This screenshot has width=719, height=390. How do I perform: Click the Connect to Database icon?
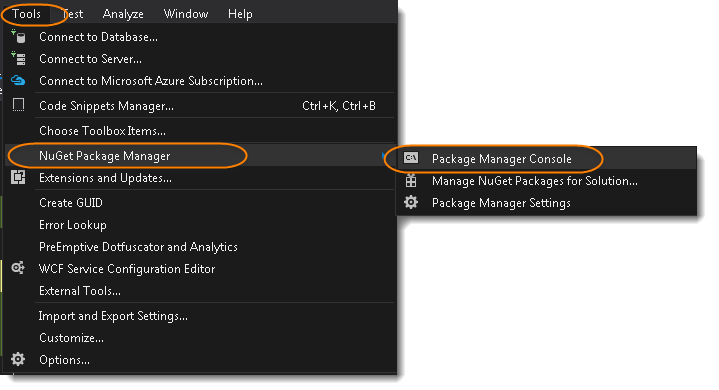[x=18, y=36]
